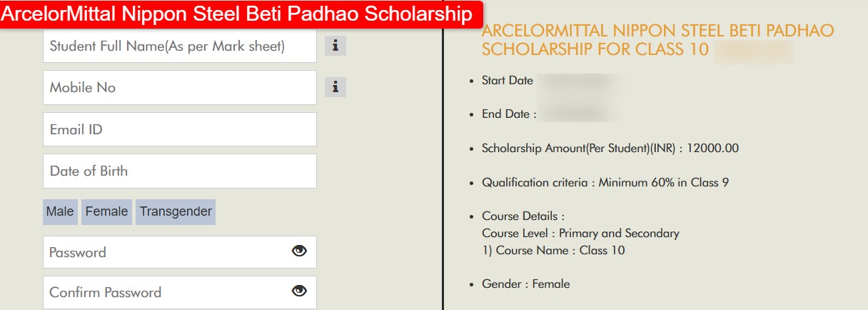Select the Email ID input box
The image size is (868, 310).
click(178, 129)
